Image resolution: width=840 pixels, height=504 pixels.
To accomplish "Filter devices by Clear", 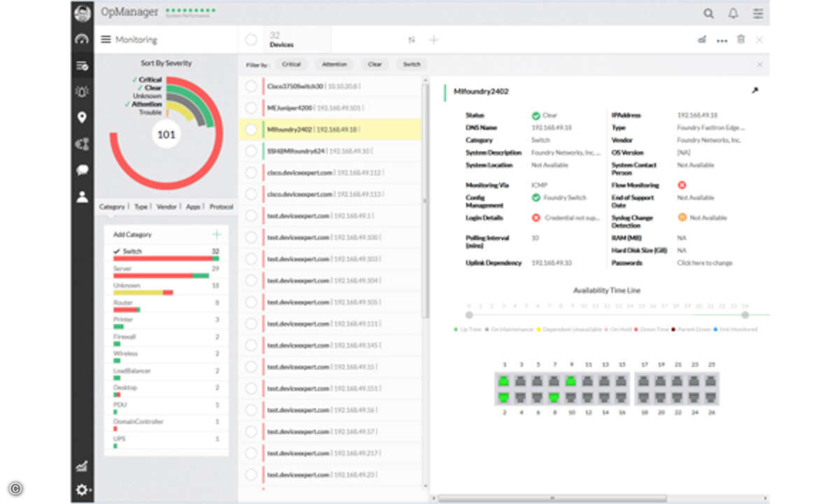I will tap(375, 64).
